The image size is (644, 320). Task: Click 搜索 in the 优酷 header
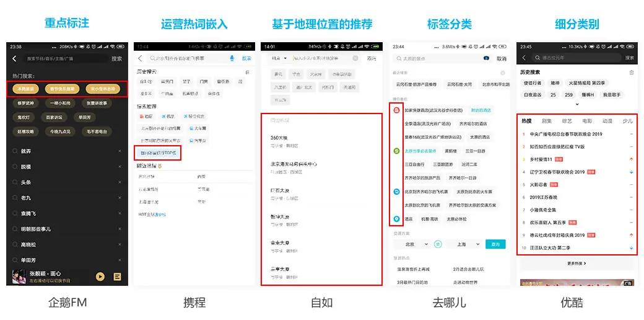[630, 58]
